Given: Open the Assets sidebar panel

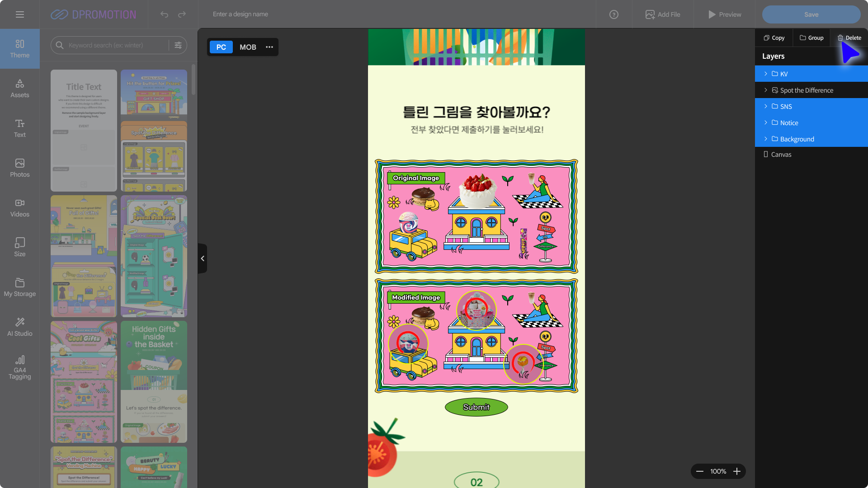Looking at the screenshot, I should [20, 88].
